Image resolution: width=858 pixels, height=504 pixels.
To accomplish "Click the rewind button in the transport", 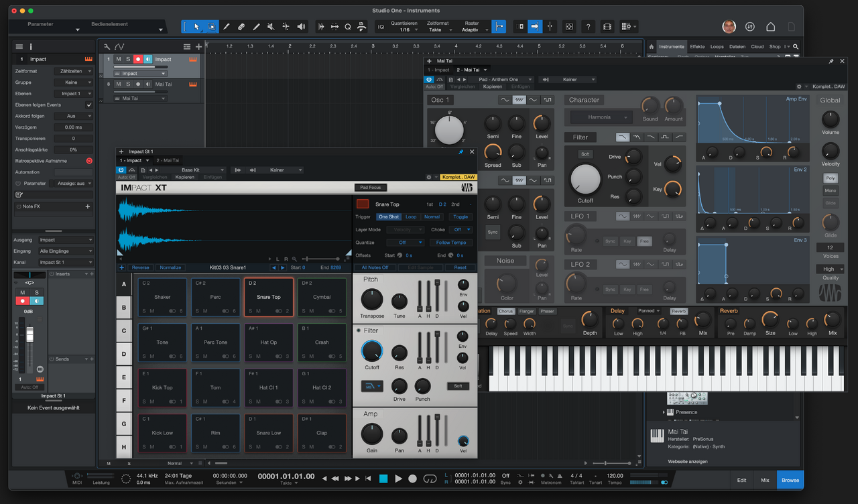I will click(x=336, y=479).
